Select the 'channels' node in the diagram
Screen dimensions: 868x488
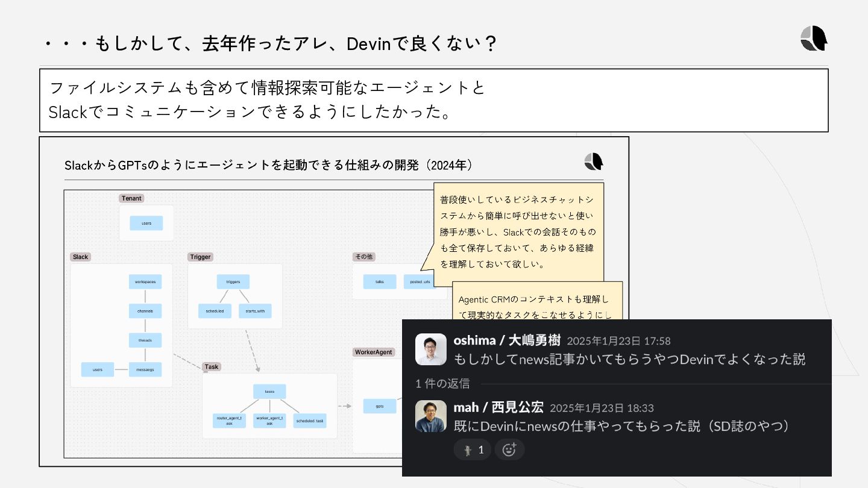145,311
